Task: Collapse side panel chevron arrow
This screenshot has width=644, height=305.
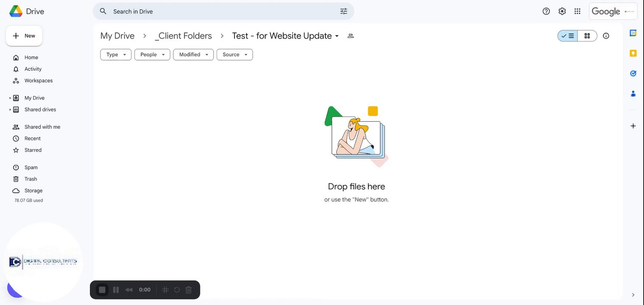Action: (x=633, y=295)
